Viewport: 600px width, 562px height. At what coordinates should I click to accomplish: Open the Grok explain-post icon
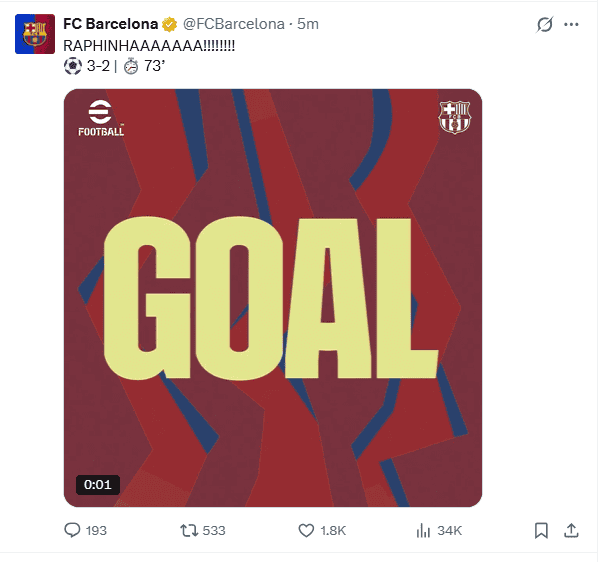(x=545, y=25)
